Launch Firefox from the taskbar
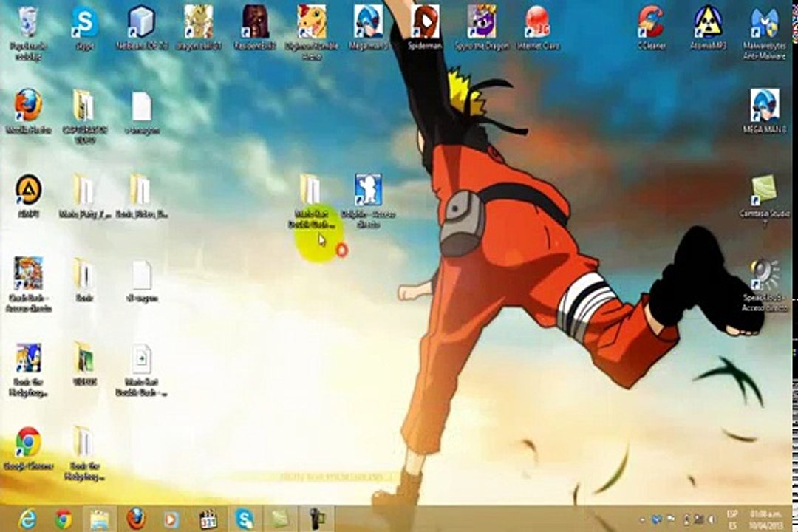This screenshot has height=532, width=798. click(136, 519)
